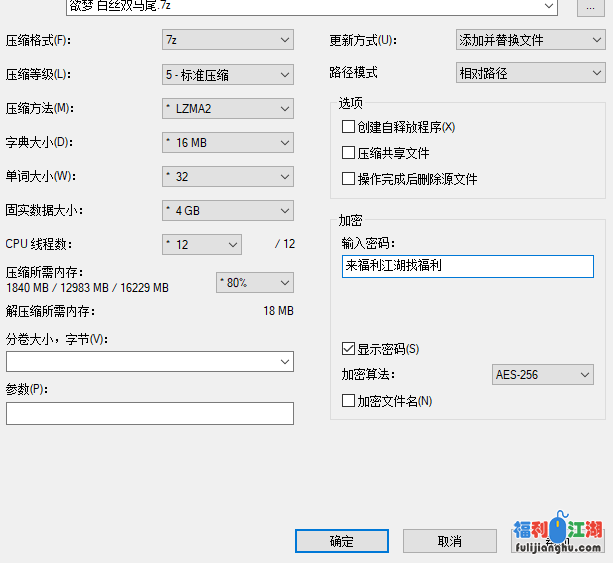Expand the 压缩格式 7z dropdown
Viewport: 613px width, 563px height.
click(x=227, y=41)
